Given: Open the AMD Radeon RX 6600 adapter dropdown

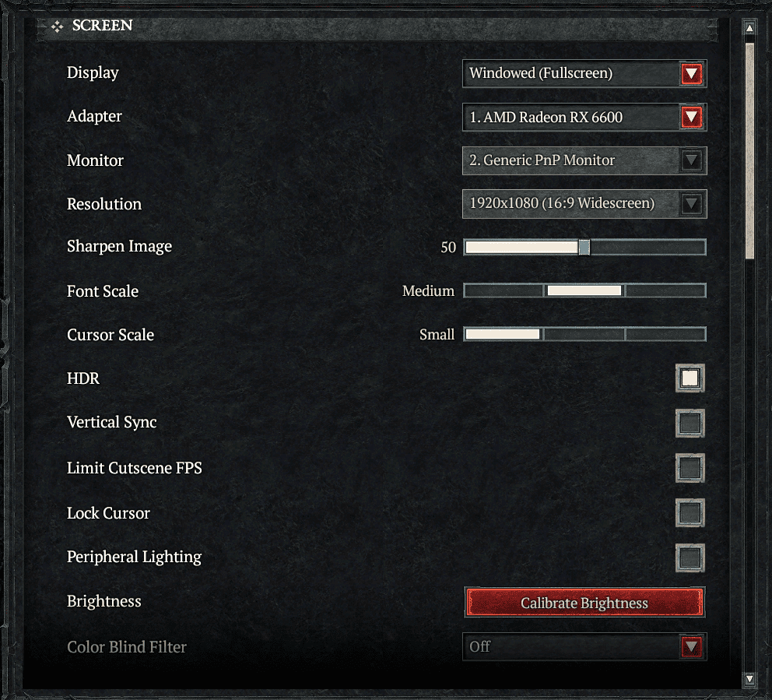Looking at the screenshot, I should (x=584, y=118).
